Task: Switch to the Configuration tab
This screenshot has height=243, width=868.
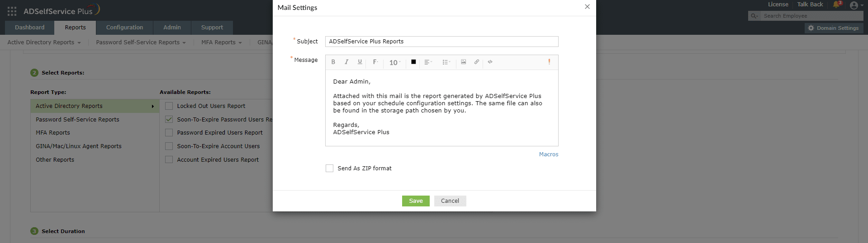Action: pyautogui.click(x=124, y=28)
